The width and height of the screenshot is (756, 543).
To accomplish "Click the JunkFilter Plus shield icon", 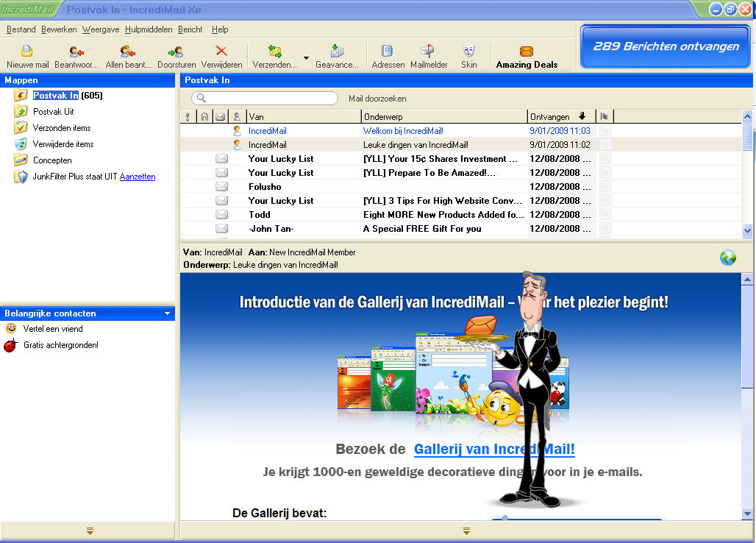I will pyautogui.click(x=21, y=177).
